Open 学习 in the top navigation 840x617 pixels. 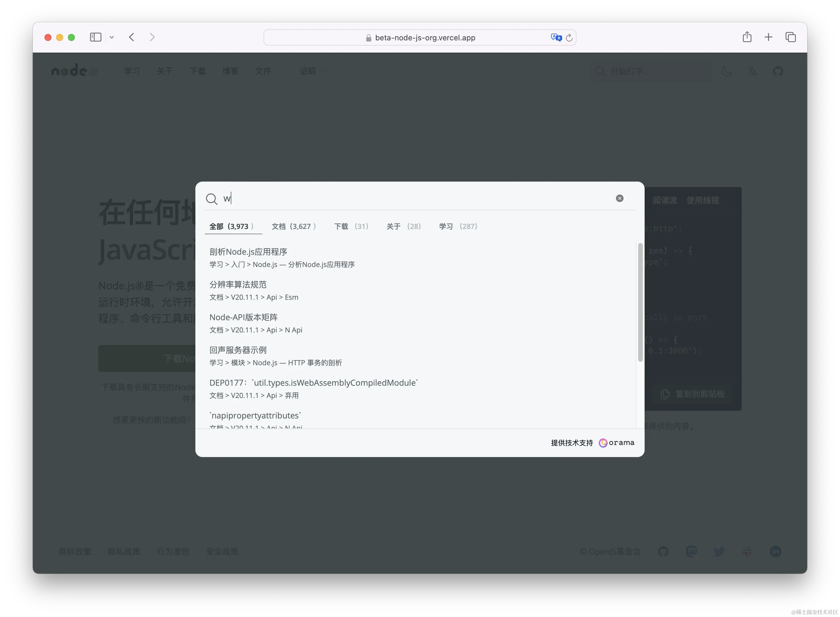(x=132, y=71)
